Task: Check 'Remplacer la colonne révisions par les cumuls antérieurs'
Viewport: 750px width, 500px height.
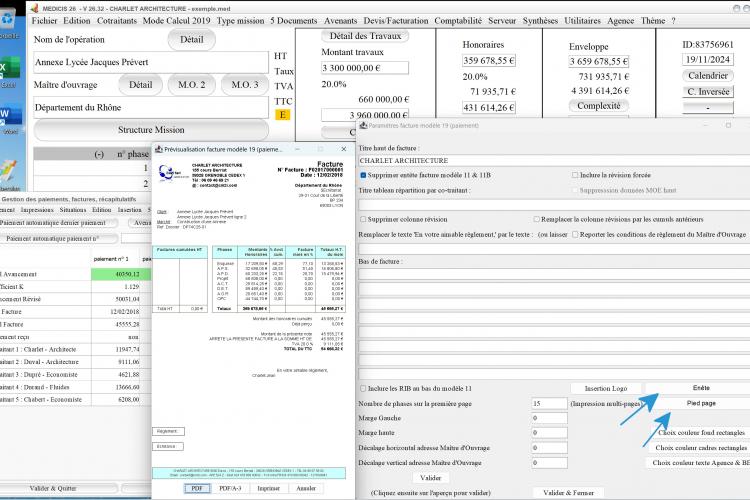Action: pyautogui.click(x=537, y=219)
